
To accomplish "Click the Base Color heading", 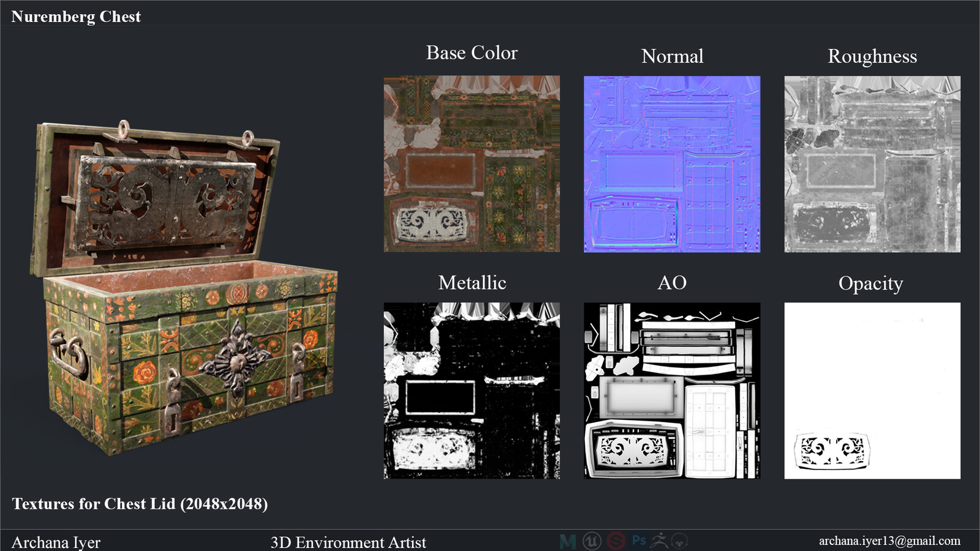I will (x=472, y=53).
